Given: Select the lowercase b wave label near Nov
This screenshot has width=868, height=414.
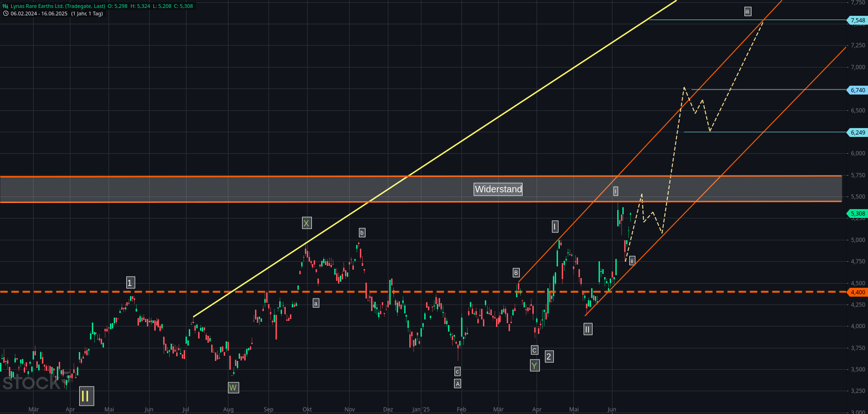Looking at the screenshot, I should click(362, 232).
